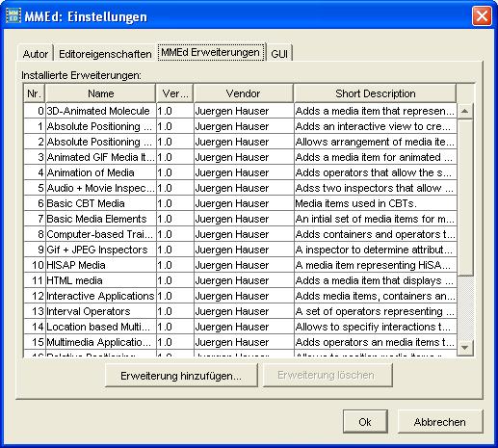Click the Vendor column header

(x=243, y=93)
